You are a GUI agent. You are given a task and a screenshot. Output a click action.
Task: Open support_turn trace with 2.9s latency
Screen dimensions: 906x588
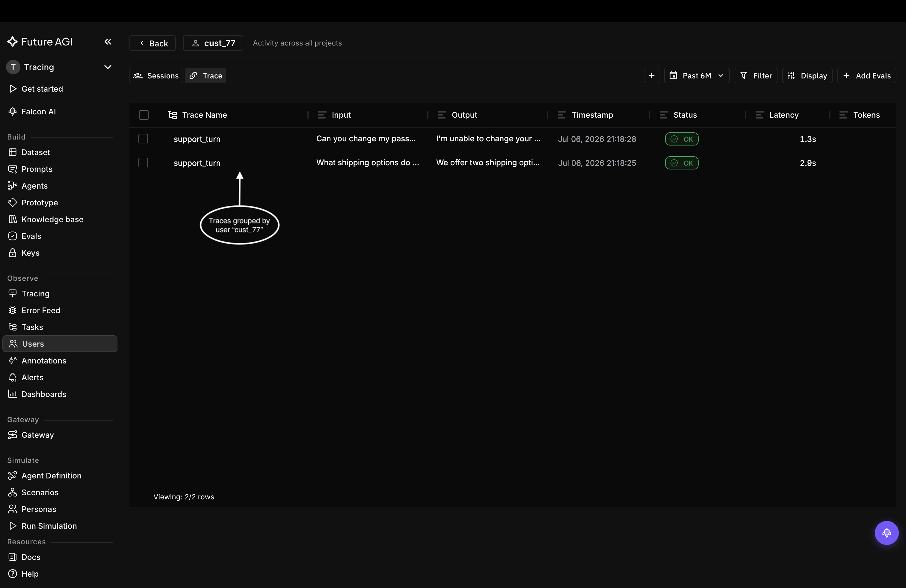pos(197,163)
